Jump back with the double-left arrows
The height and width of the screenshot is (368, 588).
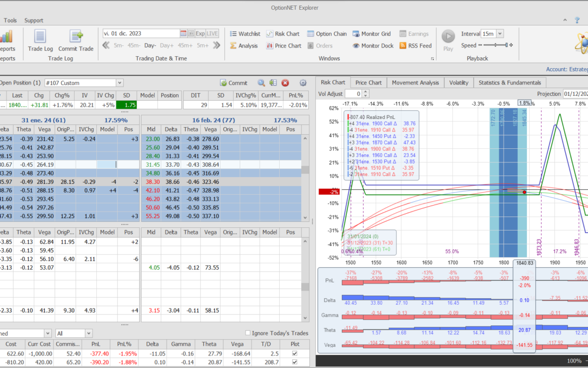(106, 45)
